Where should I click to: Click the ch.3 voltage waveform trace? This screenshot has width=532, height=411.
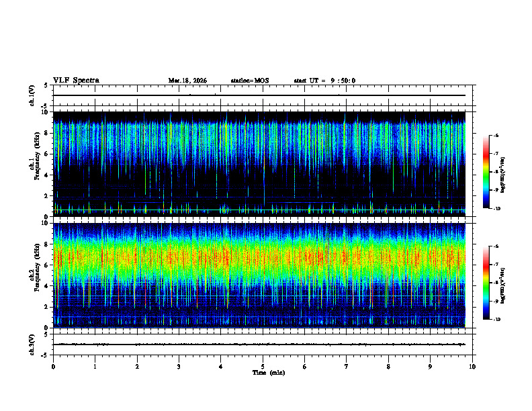pyautogui.click(x=259, y=345)
